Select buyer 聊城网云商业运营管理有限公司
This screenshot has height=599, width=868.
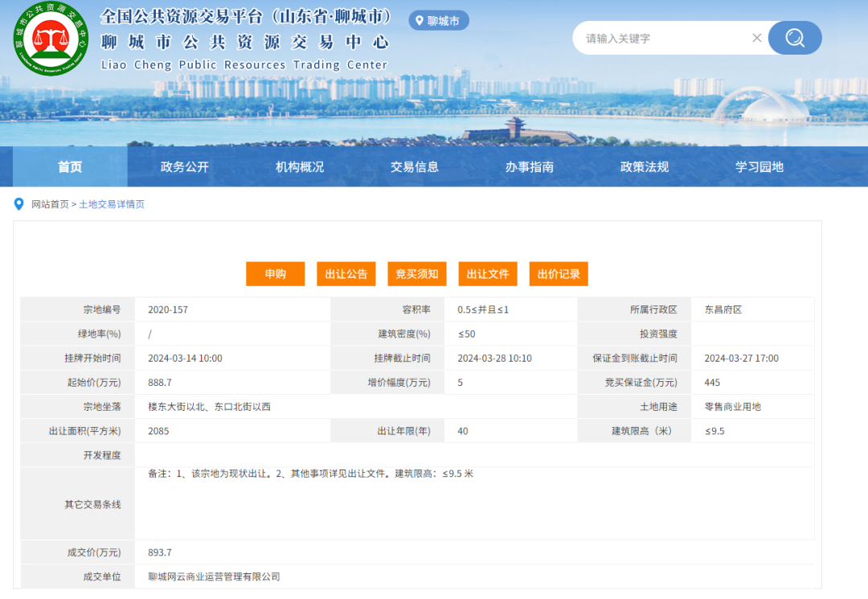click(x=214, y=576)
